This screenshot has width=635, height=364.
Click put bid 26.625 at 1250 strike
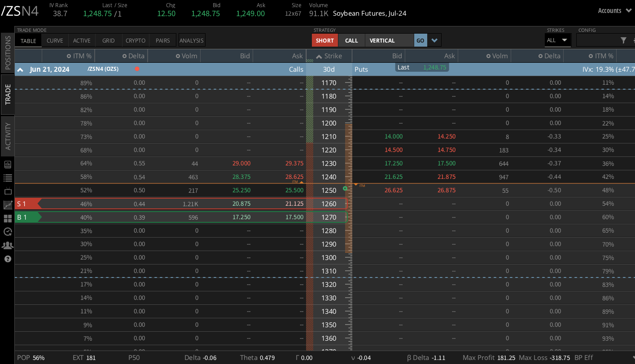[394, 191]
